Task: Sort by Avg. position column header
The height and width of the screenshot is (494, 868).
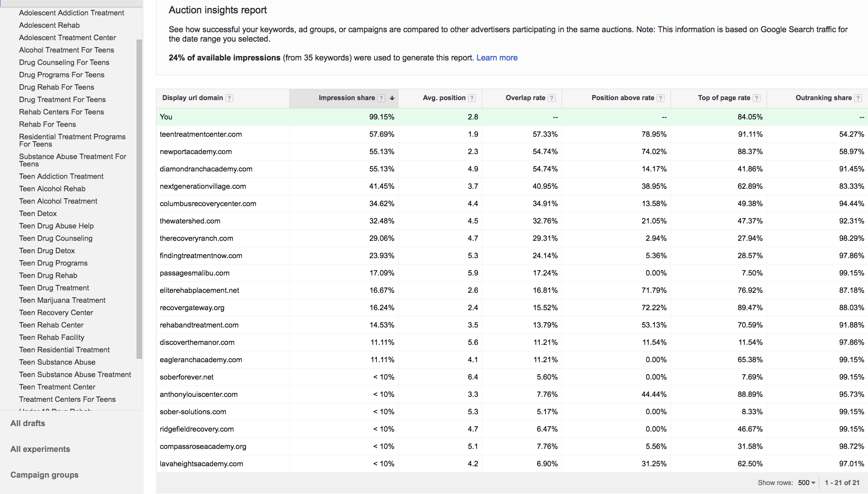Action: [444, 98]
